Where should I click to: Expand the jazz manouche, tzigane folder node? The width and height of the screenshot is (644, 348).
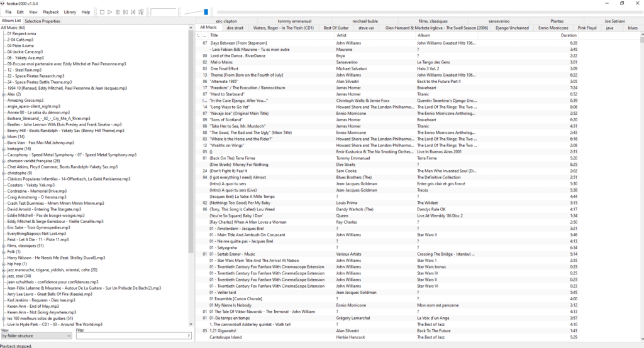[x=4, y=270]
